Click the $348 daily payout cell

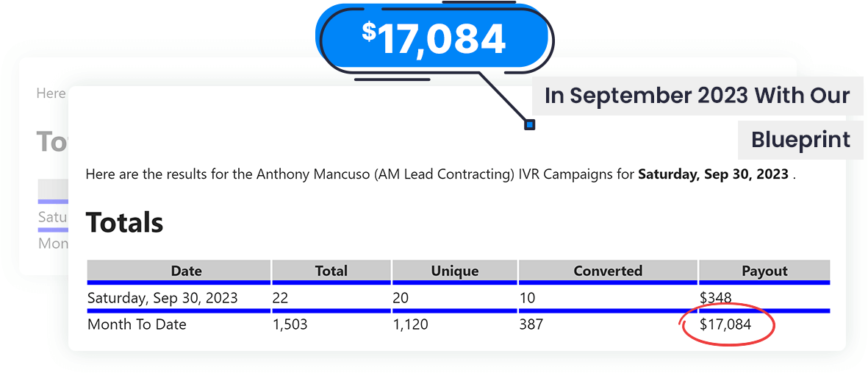pyautogui.click(x=717, y=298)
